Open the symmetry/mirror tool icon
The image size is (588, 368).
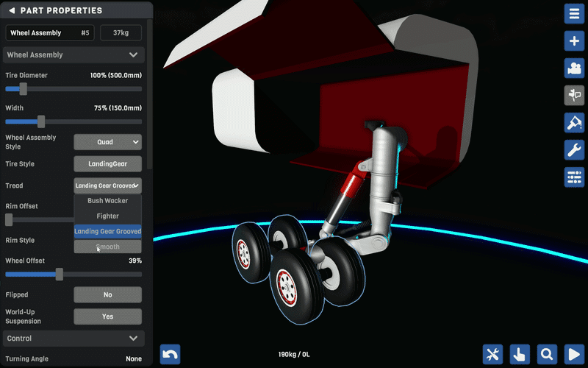(x=574, y=96)
